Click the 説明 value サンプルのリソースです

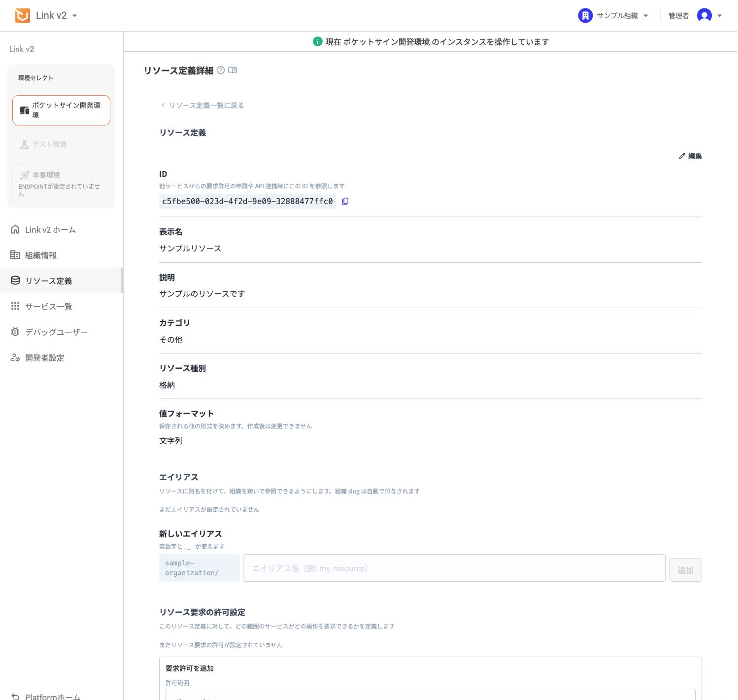[x=202, y=294]
